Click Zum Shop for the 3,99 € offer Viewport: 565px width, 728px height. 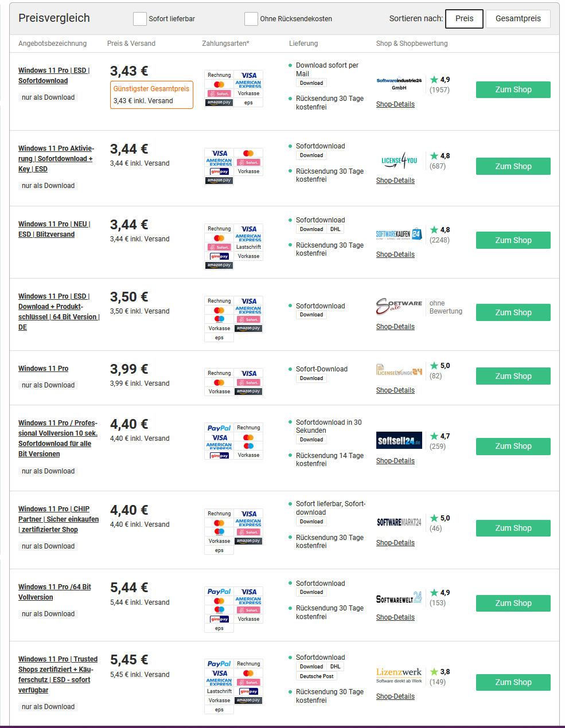(513, 376)
